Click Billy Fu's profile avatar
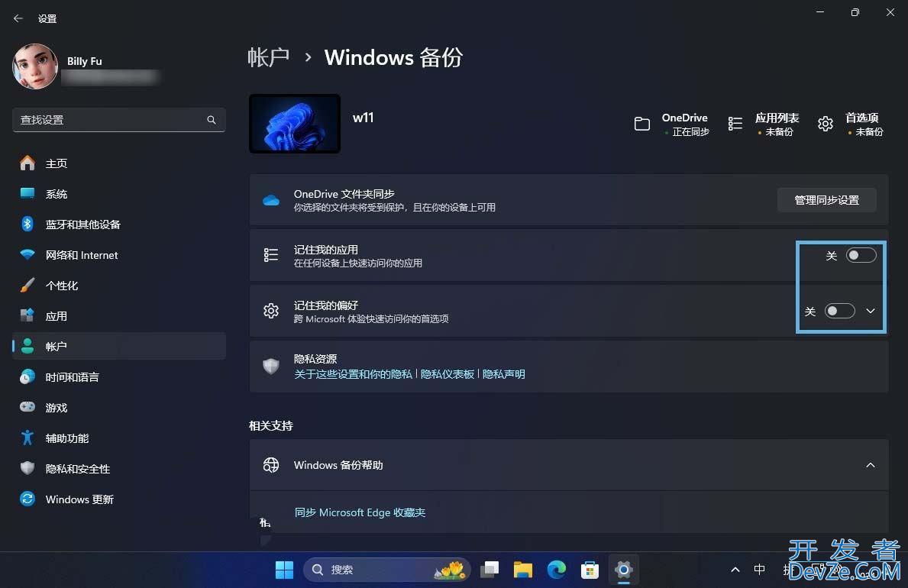Image resolution: width=908 pixels, height=588 pixels. [x=35, y=66]
